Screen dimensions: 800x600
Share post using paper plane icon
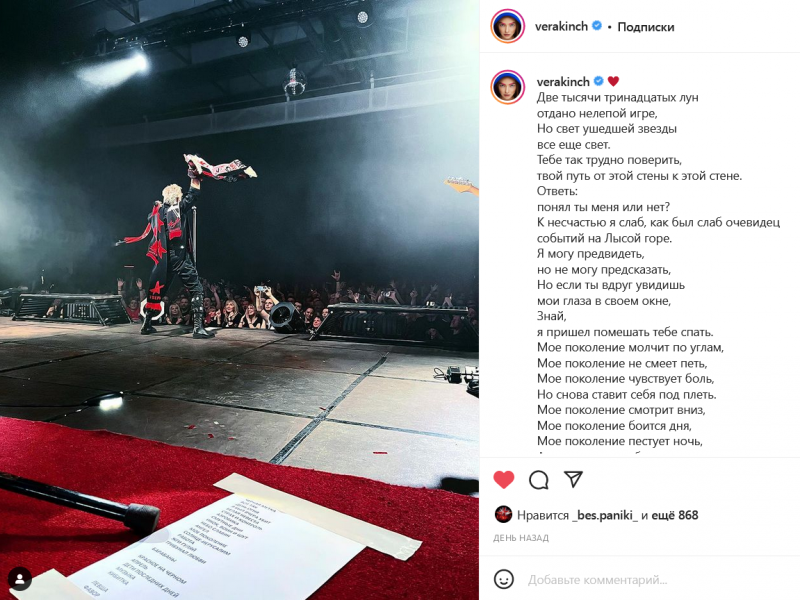(573, 479)
